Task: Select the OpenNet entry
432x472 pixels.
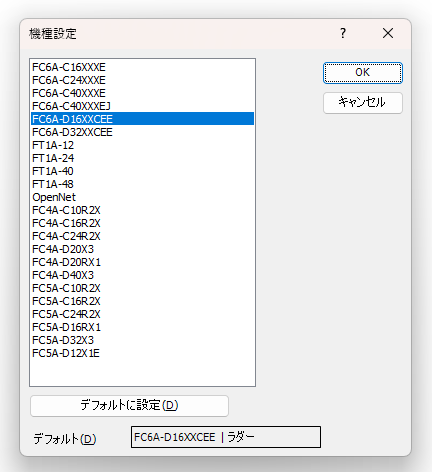Action: (142, 197)
